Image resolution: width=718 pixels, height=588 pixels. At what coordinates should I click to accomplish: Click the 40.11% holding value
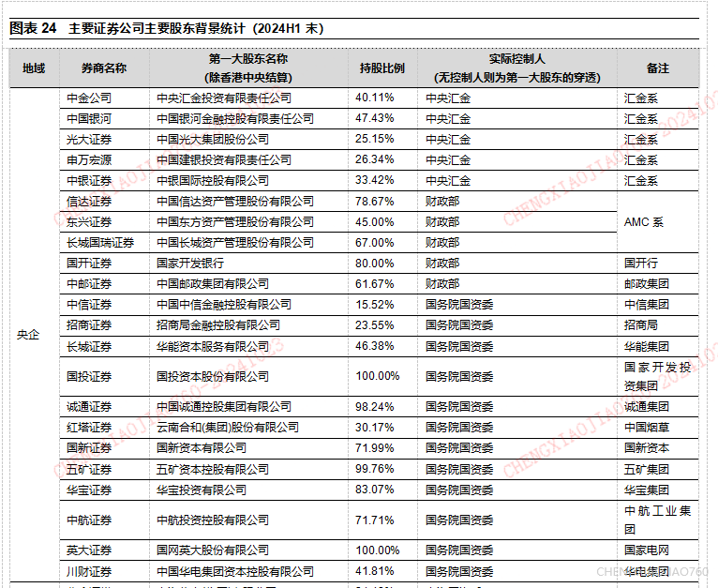(x=375, y=98)
